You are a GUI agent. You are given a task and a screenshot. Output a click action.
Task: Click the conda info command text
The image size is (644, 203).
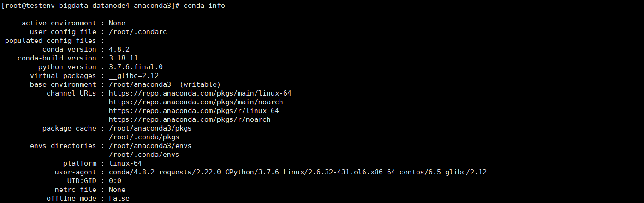click(204, 6)
